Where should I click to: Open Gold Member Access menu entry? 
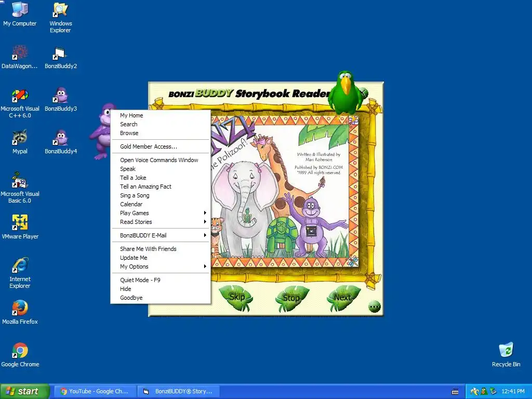pyautogui.click(x=161, y=147)
